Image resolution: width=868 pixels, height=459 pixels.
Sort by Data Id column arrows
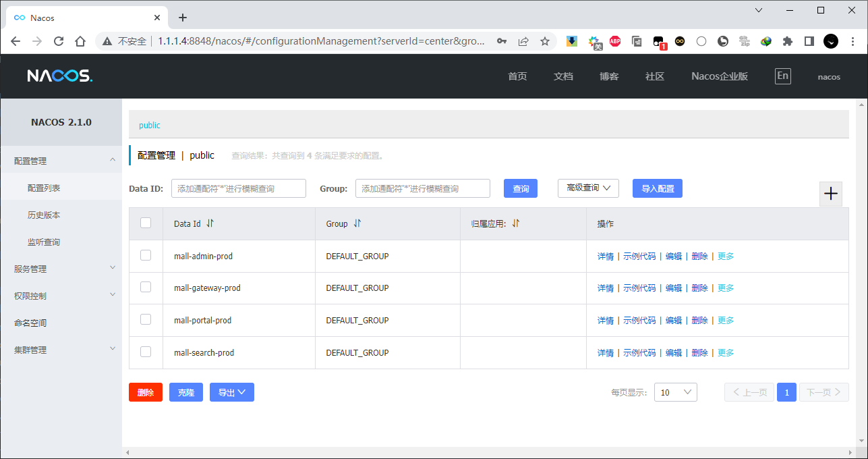click(210, 223)
